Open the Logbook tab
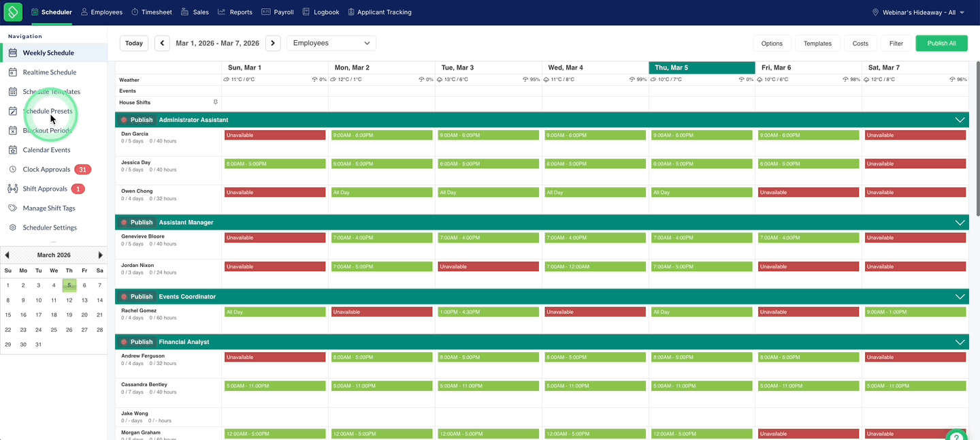 point(321,12)
